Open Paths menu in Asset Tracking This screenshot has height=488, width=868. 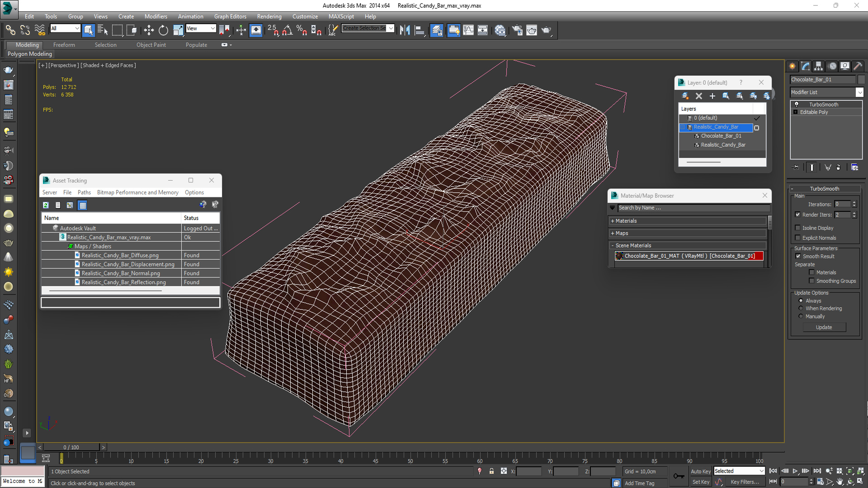coord(84,192)
